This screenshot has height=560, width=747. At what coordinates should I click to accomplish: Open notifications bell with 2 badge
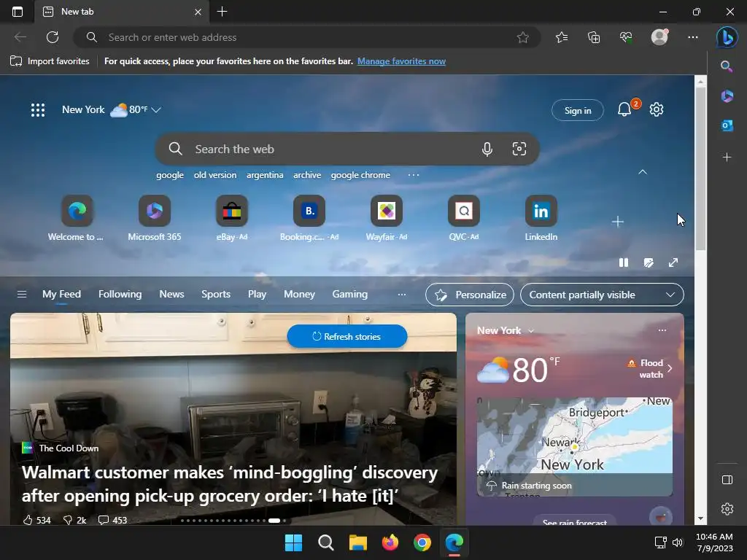click(625, 109)
